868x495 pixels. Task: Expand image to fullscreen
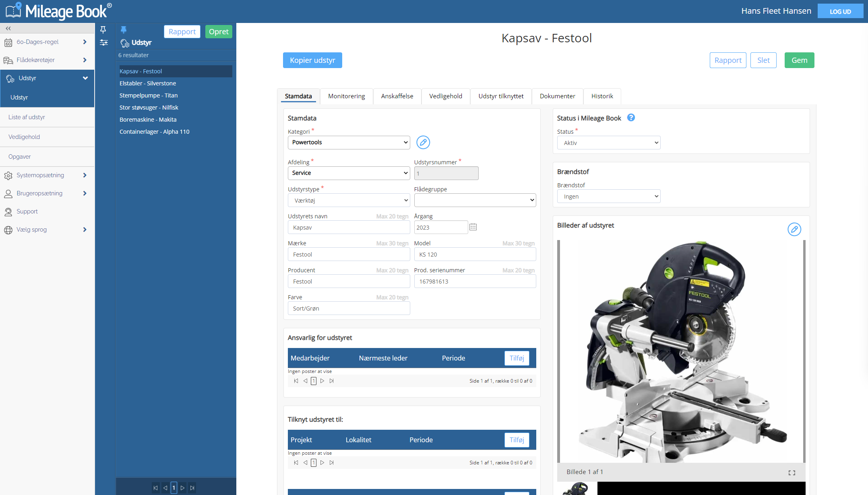pyautogui.click(x=792, y=472)
